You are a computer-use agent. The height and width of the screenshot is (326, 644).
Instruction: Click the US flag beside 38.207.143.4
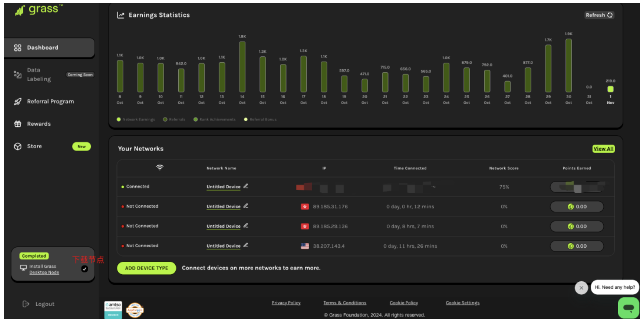coord(305,246)
